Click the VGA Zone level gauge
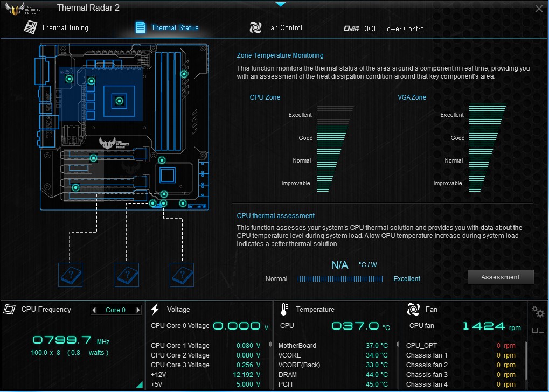 click(488, 148)
